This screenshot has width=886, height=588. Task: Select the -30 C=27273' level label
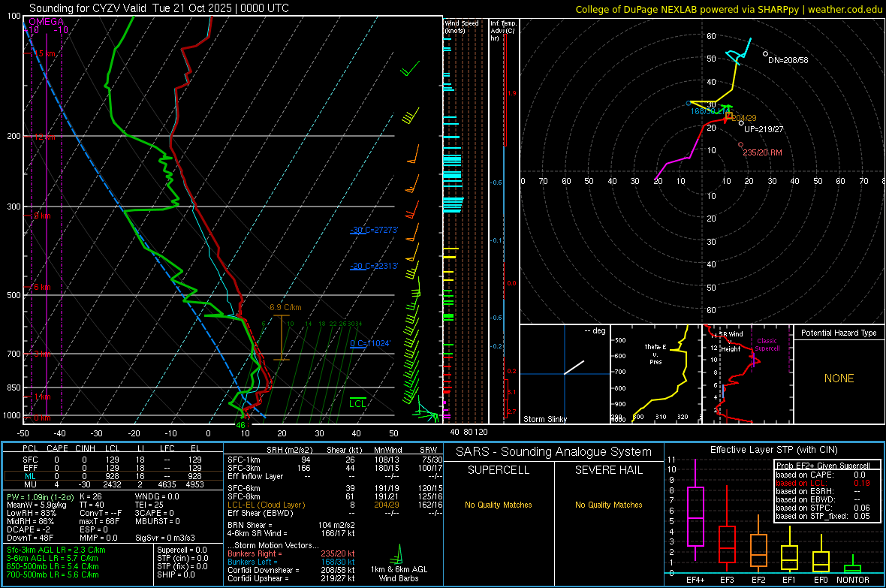coord(374,230)
